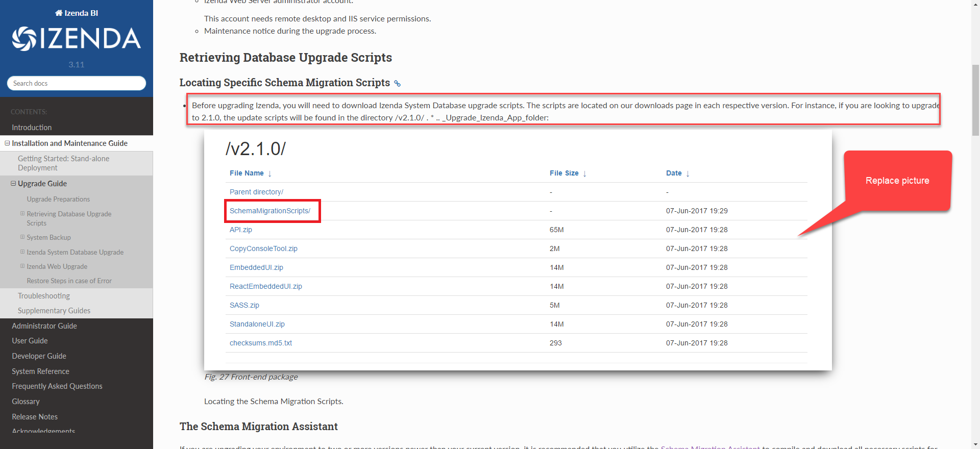Click the /v2.1.0/ directory heading
This screenshot has height=449, width=980.
click(256, 149)
